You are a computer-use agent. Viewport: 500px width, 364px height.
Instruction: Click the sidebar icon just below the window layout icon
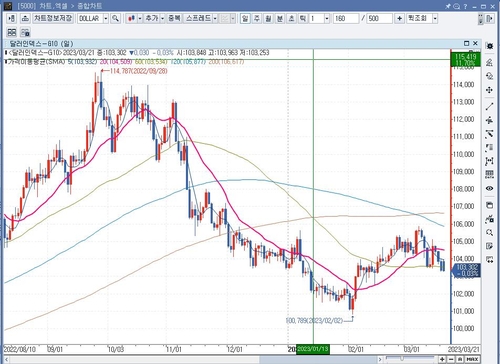(x=489, y=219)
